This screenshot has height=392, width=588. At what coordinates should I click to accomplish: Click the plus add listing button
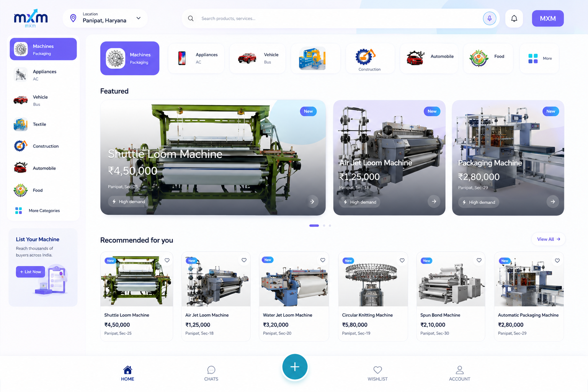coord(295,367)
